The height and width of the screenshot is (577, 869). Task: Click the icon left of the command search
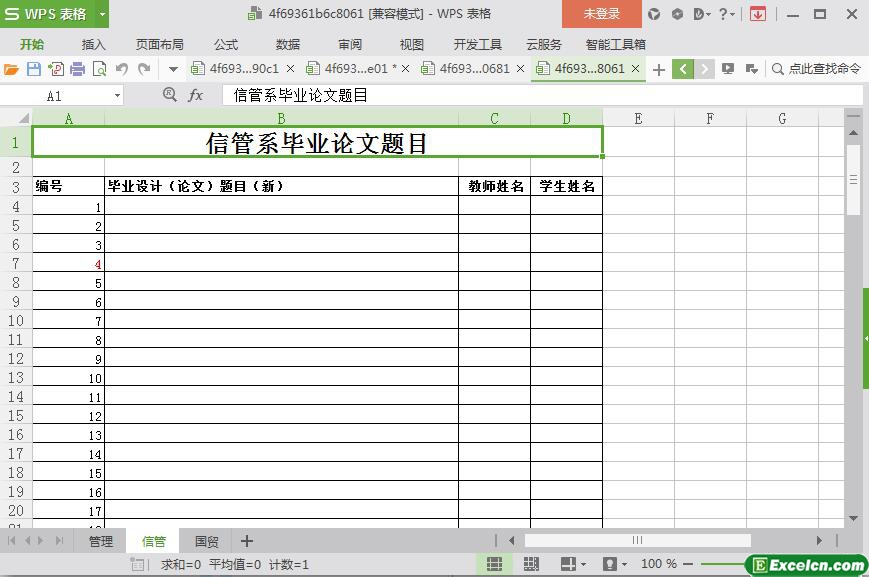coord(752,69)
